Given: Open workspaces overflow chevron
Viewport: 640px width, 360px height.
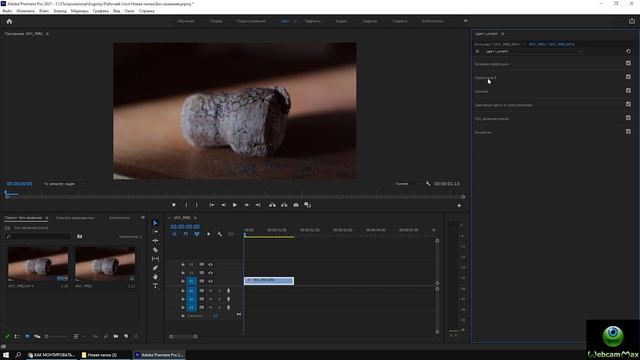Looking at the screenshot, I should 465,21.
